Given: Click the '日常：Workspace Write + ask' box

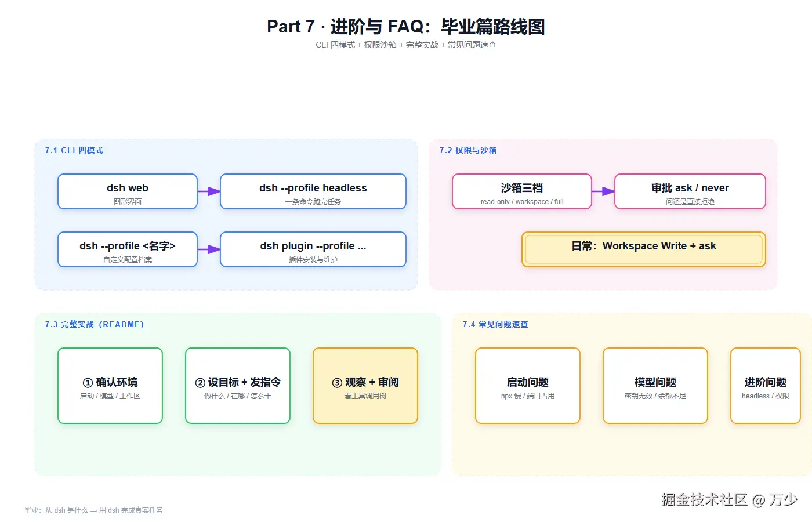Looking at the screenshot, I should (644, 249).
